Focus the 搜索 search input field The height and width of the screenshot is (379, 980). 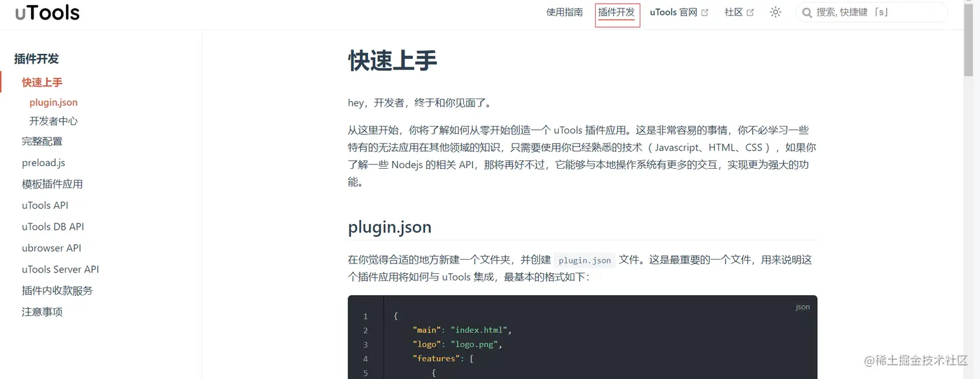(871, 12)
